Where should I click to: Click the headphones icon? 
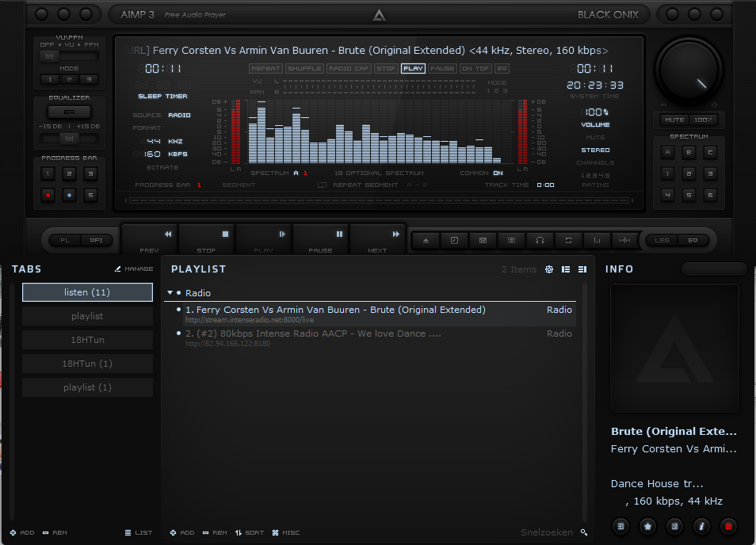click(540, 241)
